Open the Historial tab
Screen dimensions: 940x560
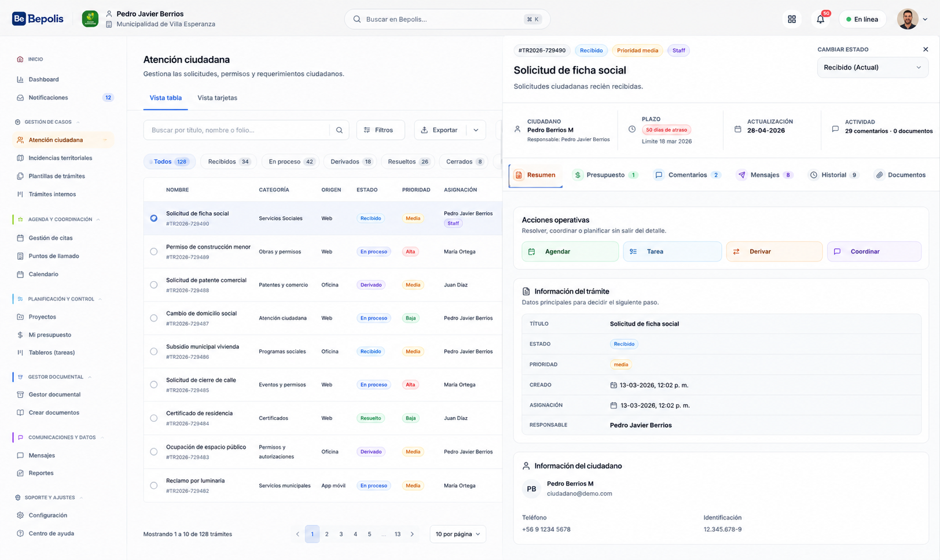pos(834,175)
